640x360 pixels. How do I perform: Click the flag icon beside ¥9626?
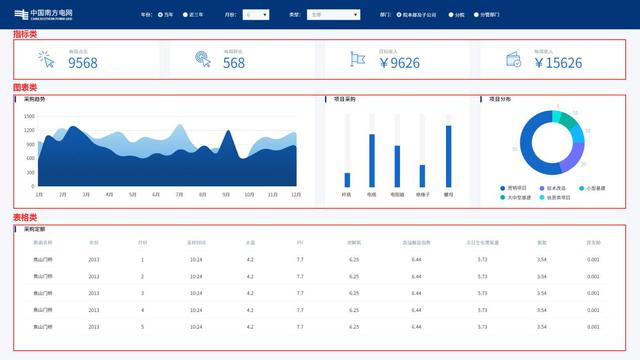(x=358, y=59)
